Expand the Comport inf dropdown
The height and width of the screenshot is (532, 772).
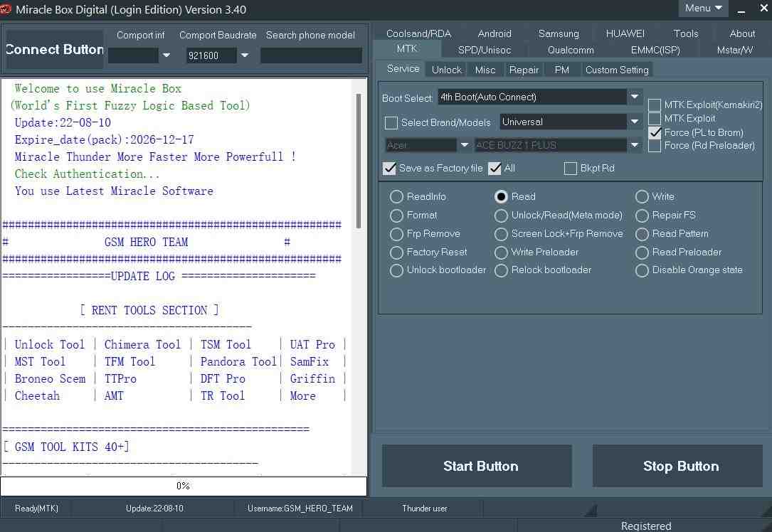click(166, 55)
